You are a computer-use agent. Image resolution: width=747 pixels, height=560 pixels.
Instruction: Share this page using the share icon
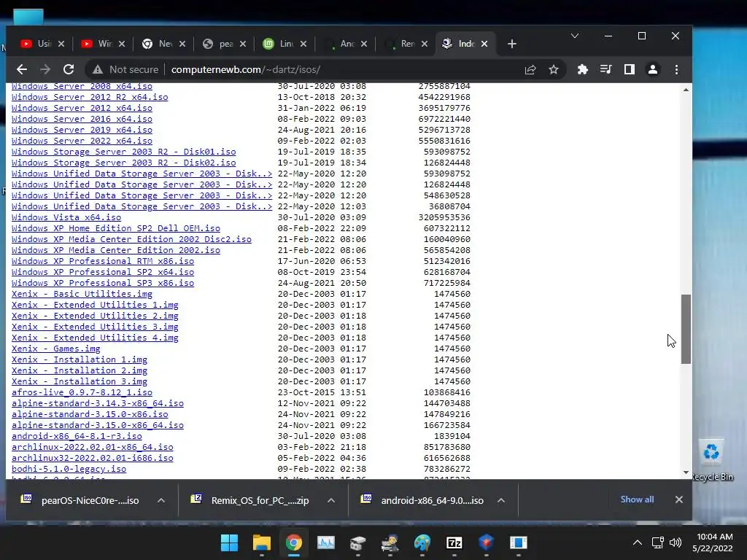(x=530, y=69)
